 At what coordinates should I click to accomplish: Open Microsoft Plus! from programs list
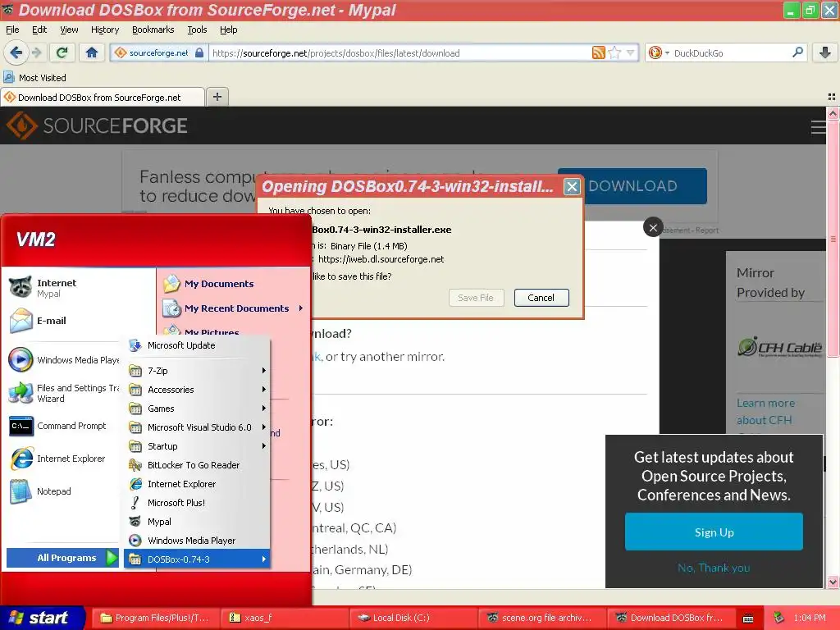pos(197,503)
